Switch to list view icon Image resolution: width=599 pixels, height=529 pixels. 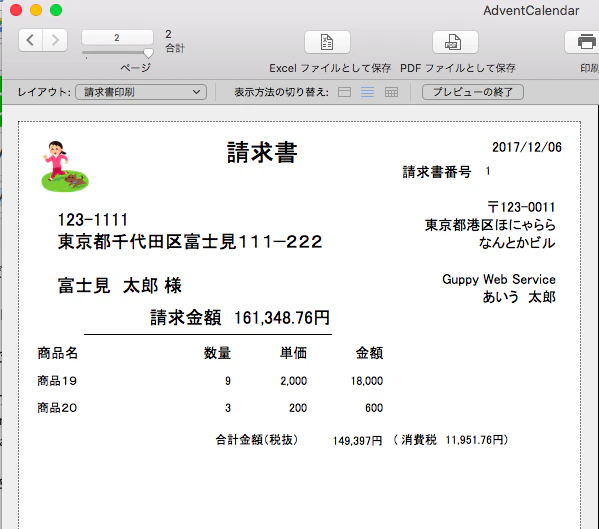coord(367,92)
